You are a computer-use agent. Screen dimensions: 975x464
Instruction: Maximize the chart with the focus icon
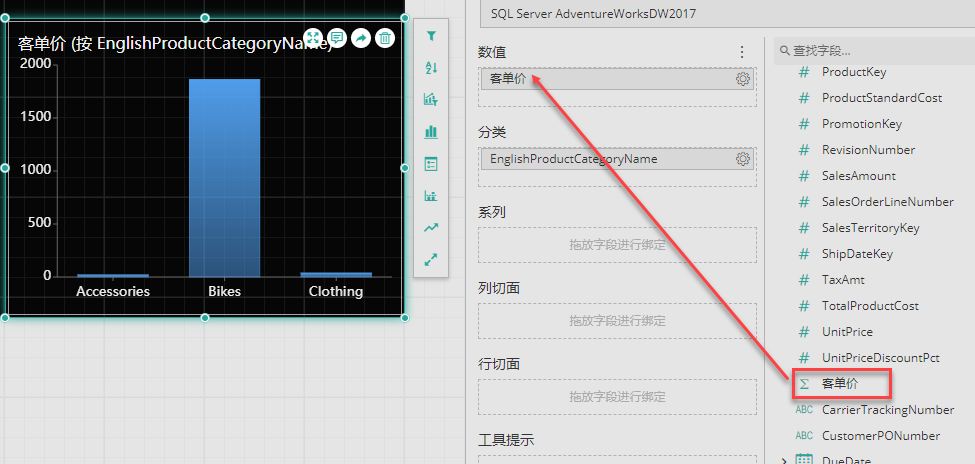(x=313, y=38)
